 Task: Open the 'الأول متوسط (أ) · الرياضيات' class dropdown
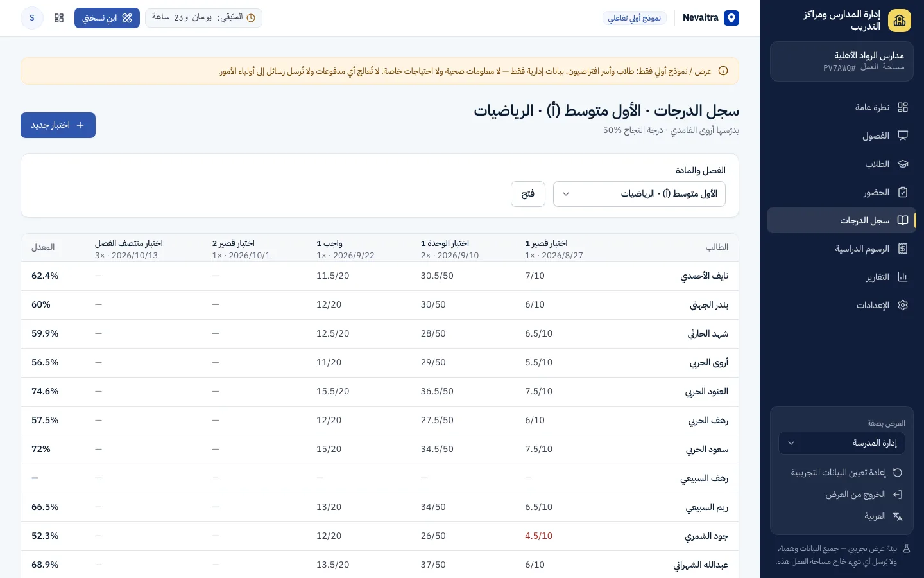tap(639, 194)
